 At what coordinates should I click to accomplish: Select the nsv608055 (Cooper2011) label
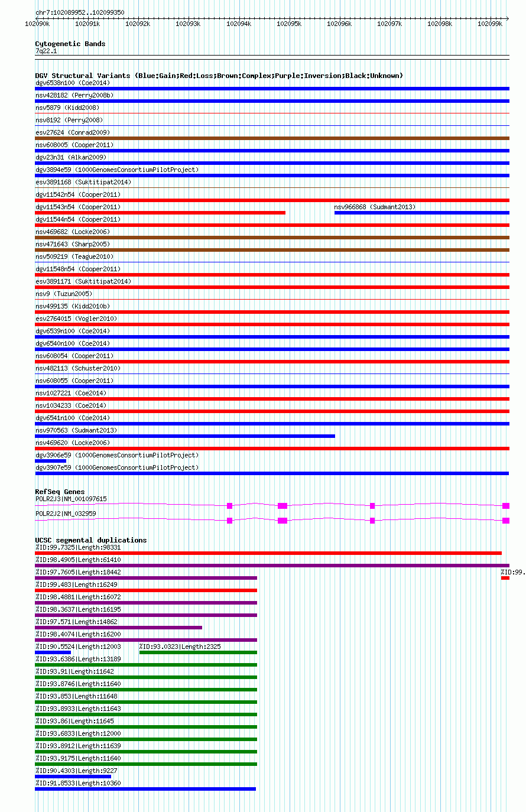(74, 381)
